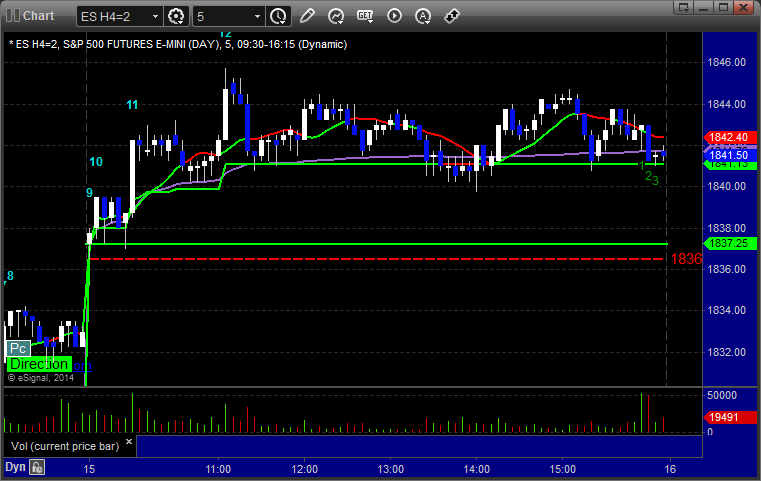Click the pop-out window button
Image resolution: width=761 pixels, height=481 pixels.
tap(684, 7)
